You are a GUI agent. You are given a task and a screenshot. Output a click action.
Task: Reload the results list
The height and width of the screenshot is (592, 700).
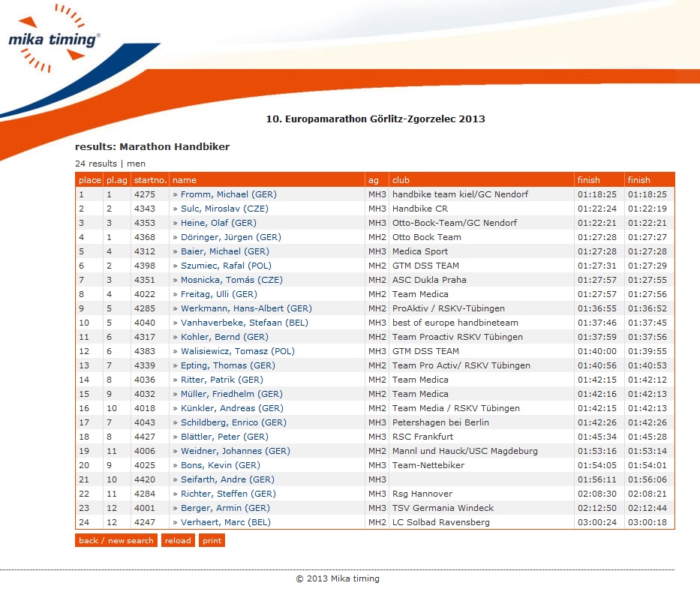[178, 541]
